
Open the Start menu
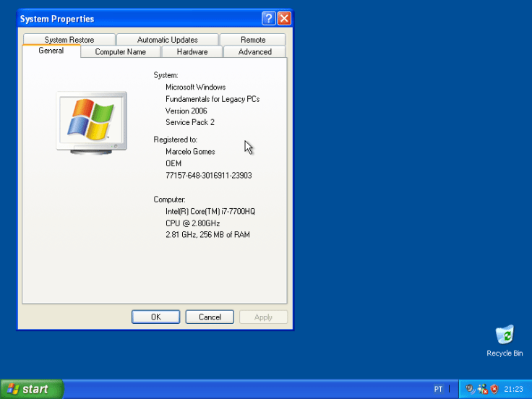(x=31, y=389)
